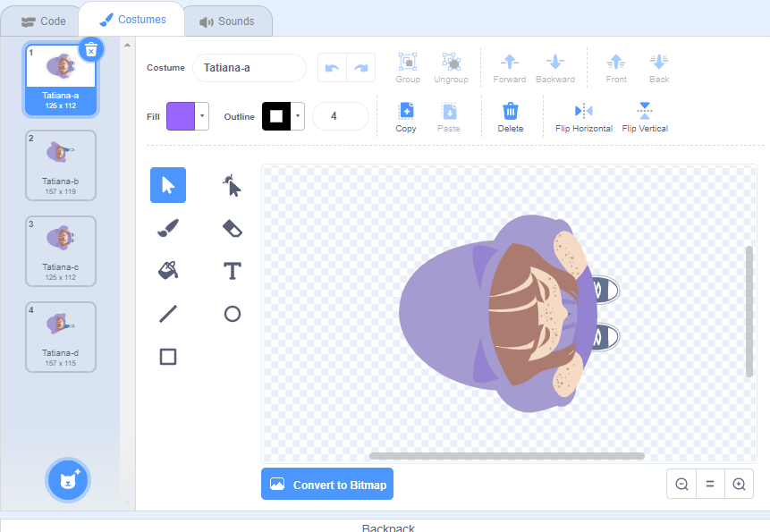Switch to the Sounds tab
Image resolution: width=770 pixels, height=532 pixels.
227,21
